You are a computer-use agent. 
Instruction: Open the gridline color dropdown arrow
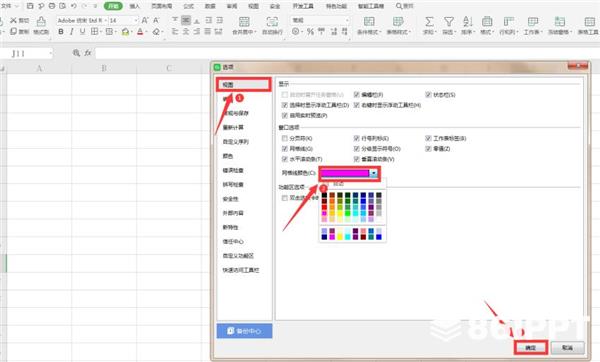pos(373,174)
